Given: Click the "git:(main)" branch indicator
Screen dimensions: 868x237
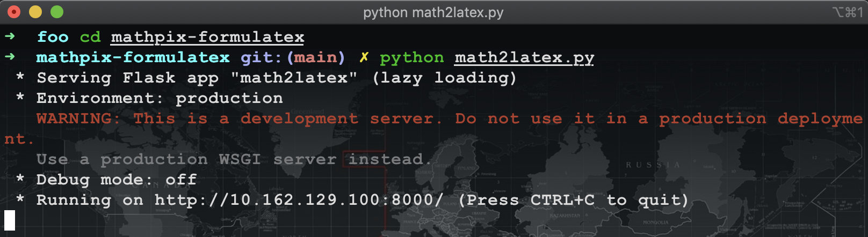Looking at the screenshot, I should tap(293, 57).
